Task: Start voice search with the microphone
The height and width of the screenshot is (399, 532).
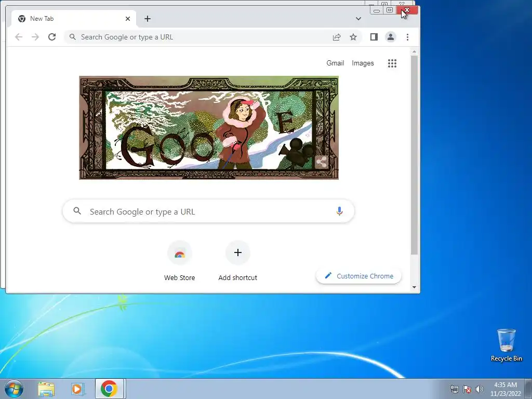Action: coord(339,211)
